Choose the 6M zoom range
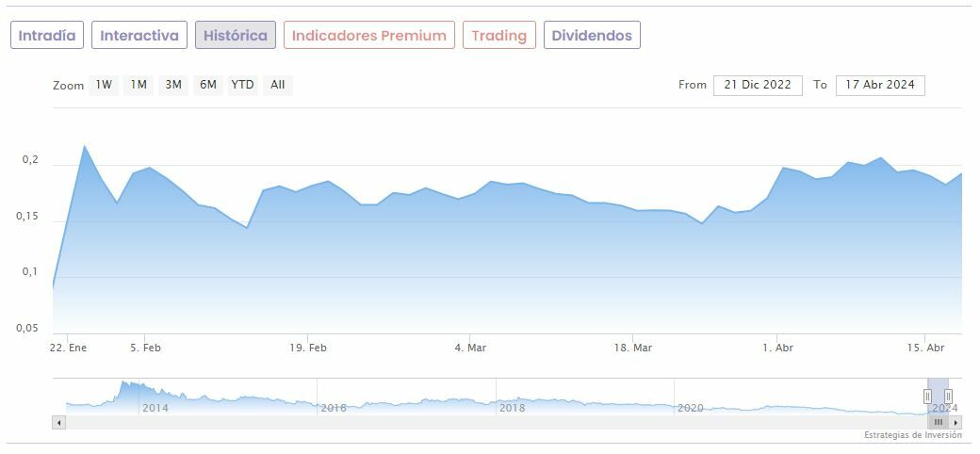The width and height of the screenshot is (980, 454). (207, 85)
